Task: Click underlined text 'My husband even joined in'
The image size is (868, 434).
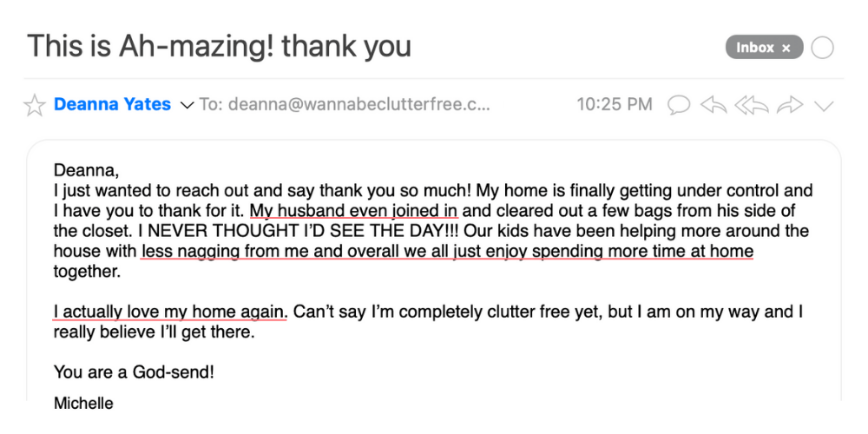Action: tap(354, 210)
